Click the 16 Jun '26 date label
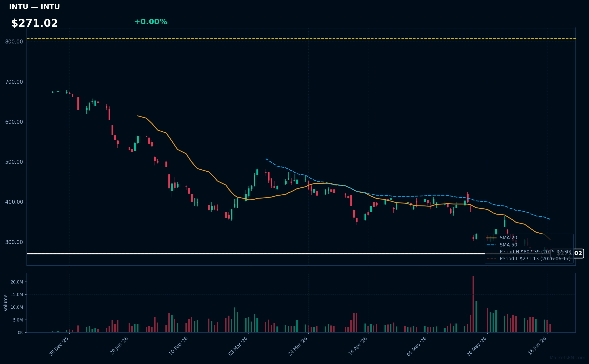This screenshot has width=589, height=364. point(537,346)
